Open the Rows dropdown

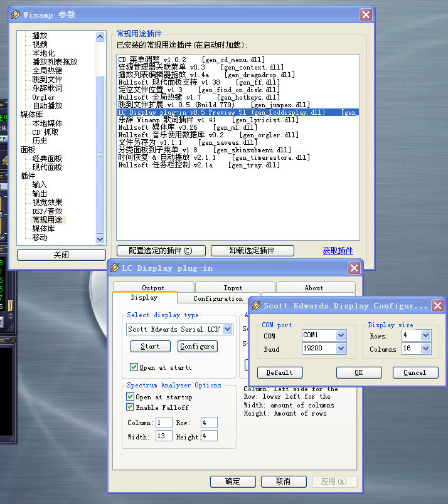tap(425, 335)
